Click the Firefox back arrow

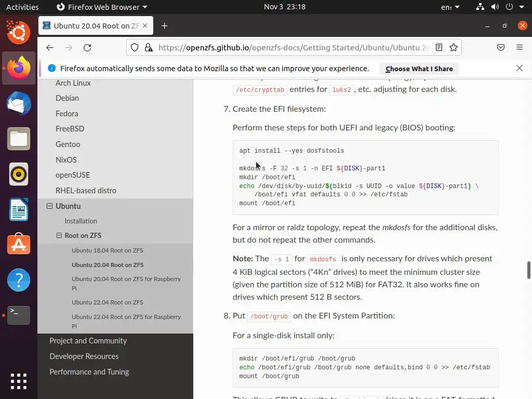tap(50, 47)
